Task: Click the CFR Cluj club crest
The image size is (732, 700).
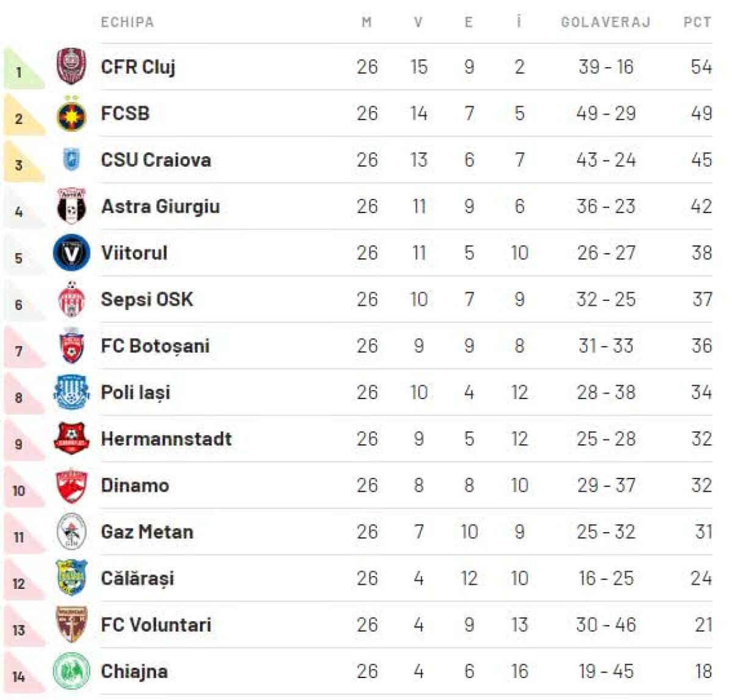Action: 71,67
